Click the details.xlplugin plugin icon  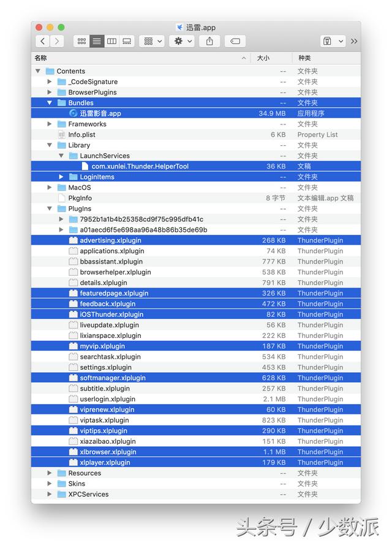73,283
